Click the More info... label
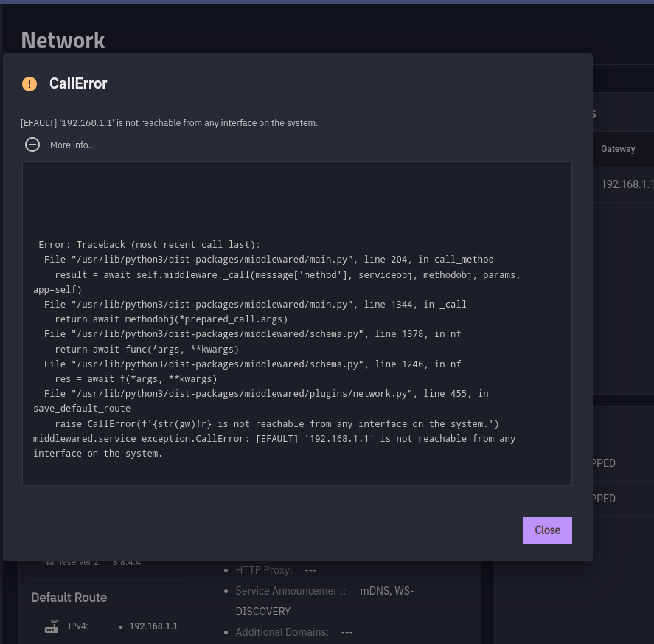 click(72, 145)
